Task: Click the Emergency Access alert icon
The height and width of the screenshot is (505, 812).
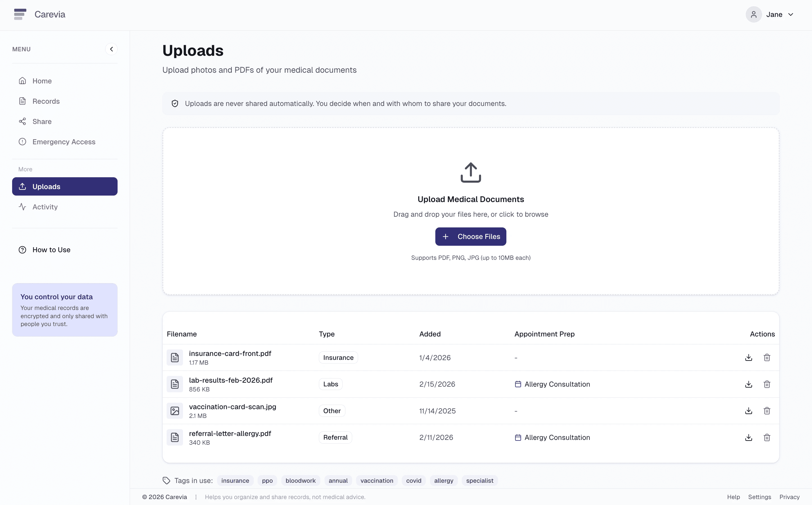Action: [x=22, y=142]
